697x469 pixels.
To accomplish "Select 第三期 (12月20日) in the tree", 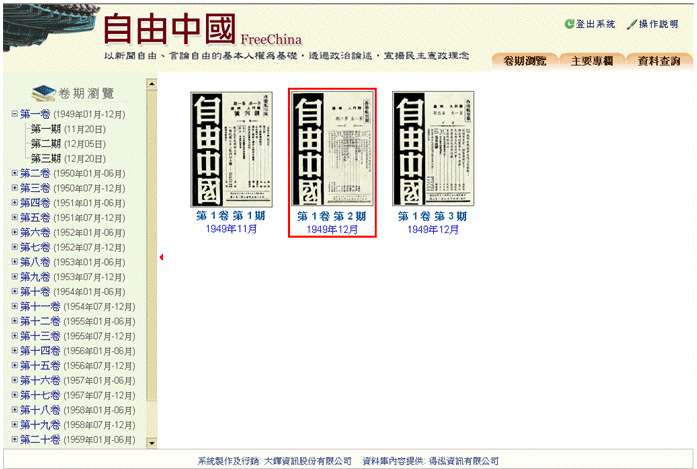I will 68,158.
